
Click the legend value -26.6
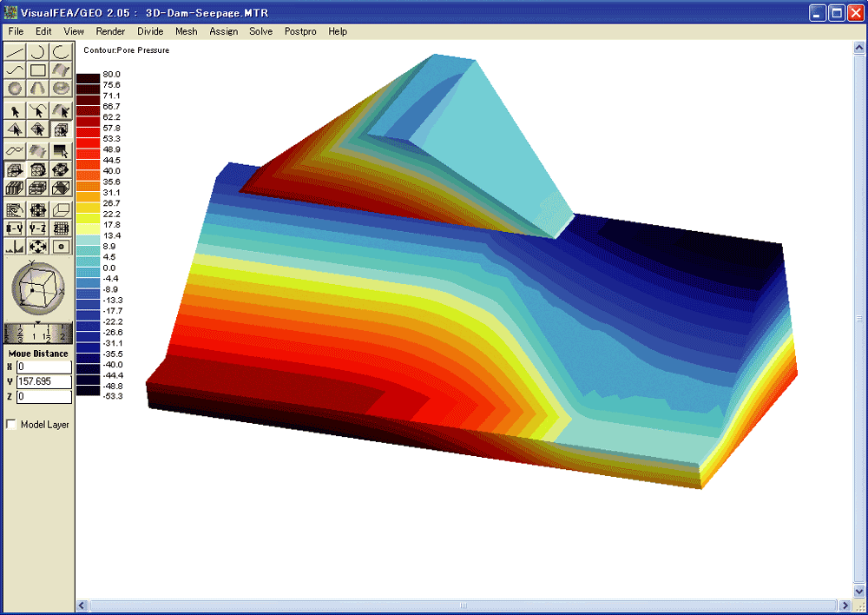(x=112, y=333)
